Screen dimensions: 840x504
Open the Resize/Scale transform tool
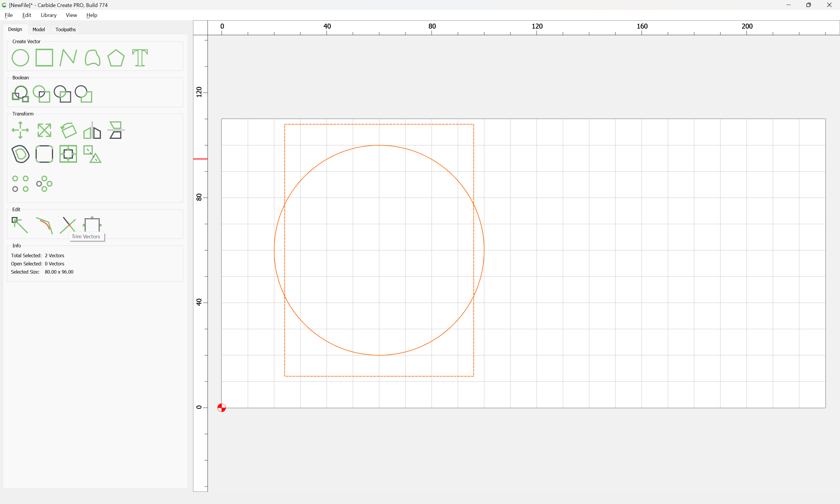[44, 130]
